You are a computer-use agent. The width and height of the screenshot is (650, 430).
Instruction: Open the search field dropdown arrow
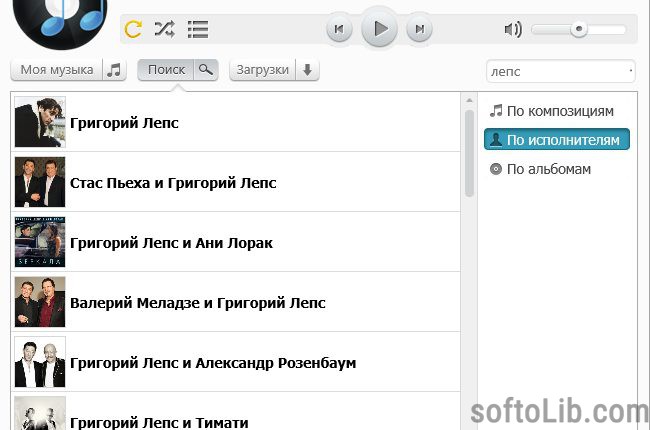631,70
